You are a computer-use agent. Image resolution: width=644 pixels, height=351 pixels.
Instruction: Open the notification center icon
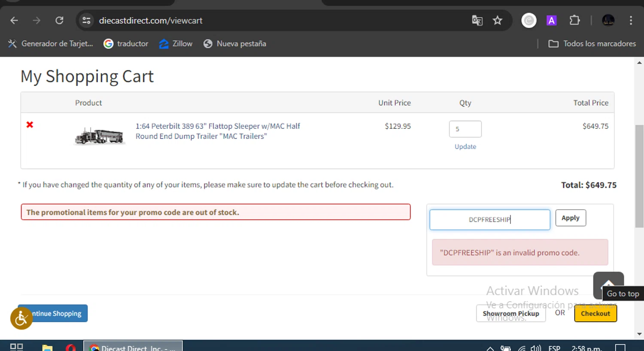pos(620,348)
